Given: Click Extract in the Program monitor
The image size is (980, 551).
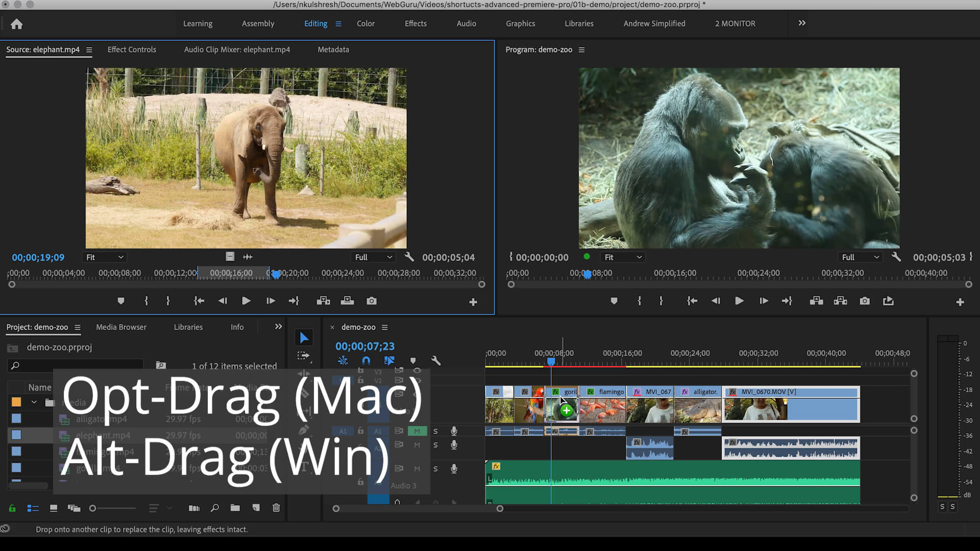Looking at the screenshot, I should [840, 301].
